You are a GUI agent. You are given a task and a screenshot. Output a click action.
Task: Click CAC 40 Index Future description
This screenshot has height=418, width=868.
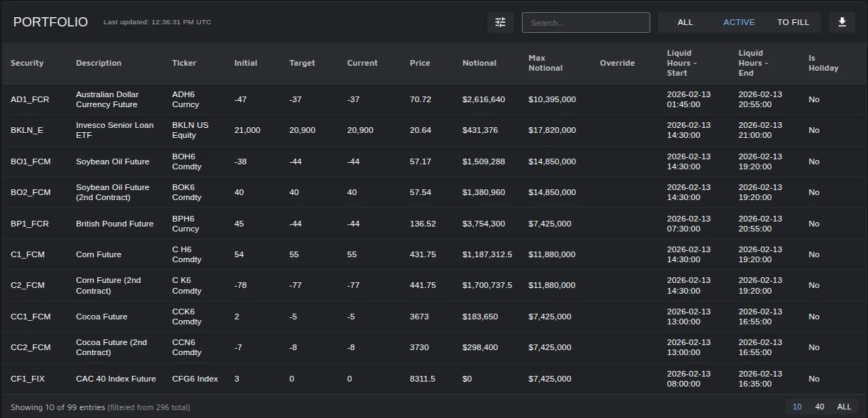point(116,379)
